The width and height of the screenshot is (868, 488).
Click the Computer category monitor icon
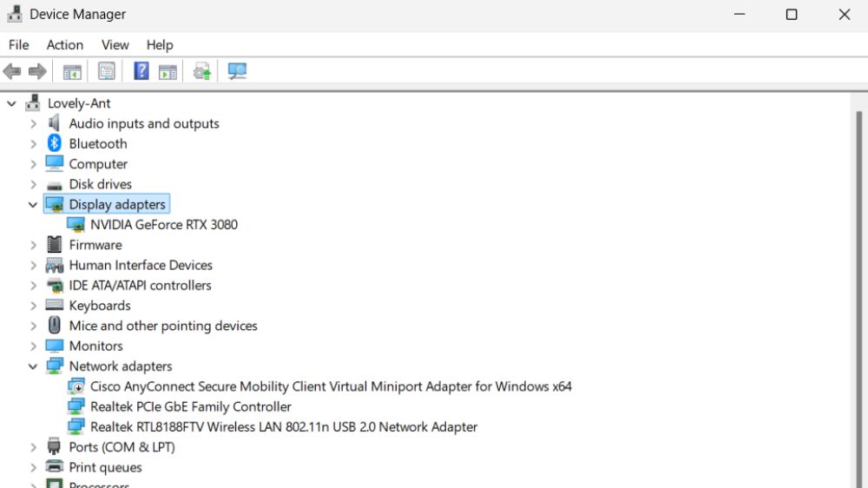[x=54, y=163]
